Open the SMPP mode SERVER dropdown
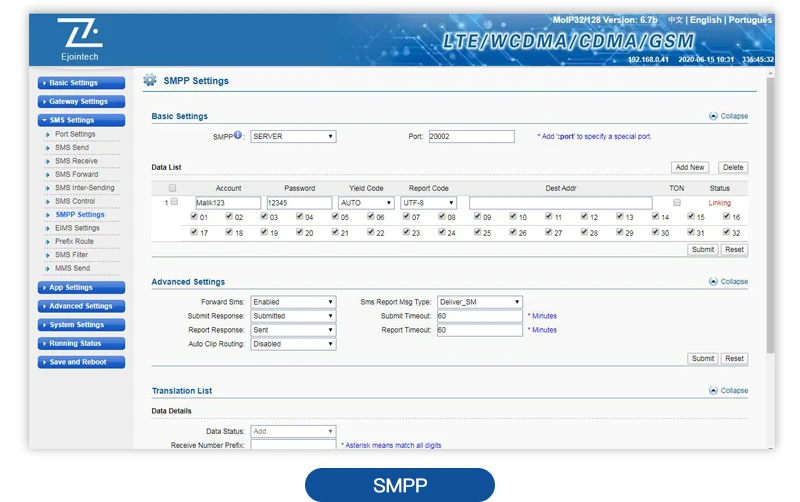Viewport: 800px width, 502px height. 292,136
